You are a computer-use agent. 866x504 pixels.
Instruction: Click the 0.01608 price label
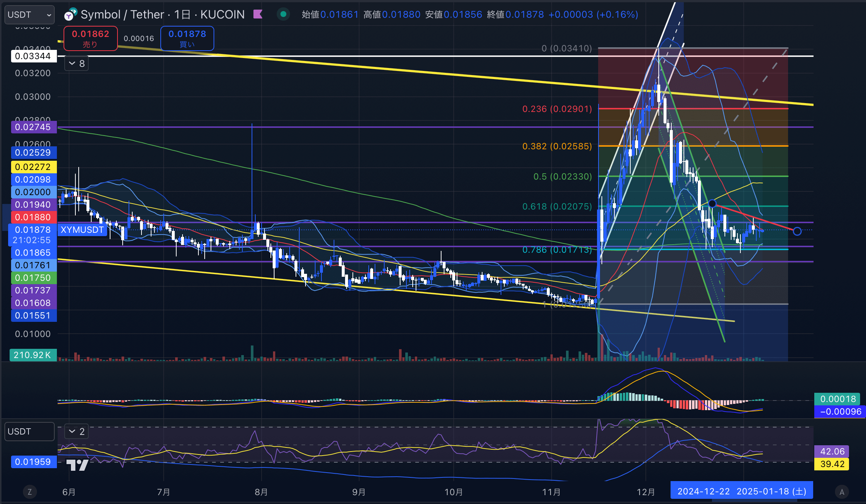(34, 303)
